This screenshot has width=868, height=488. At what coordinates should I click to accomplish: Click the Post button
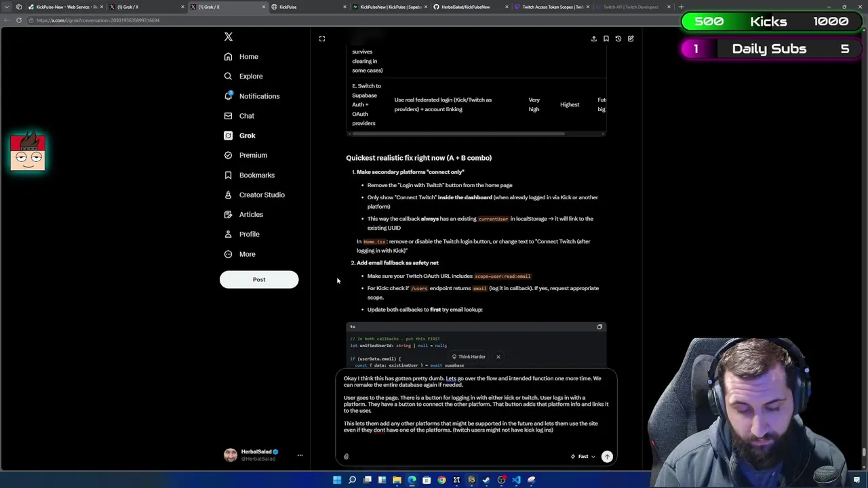(x=259, y=279)
